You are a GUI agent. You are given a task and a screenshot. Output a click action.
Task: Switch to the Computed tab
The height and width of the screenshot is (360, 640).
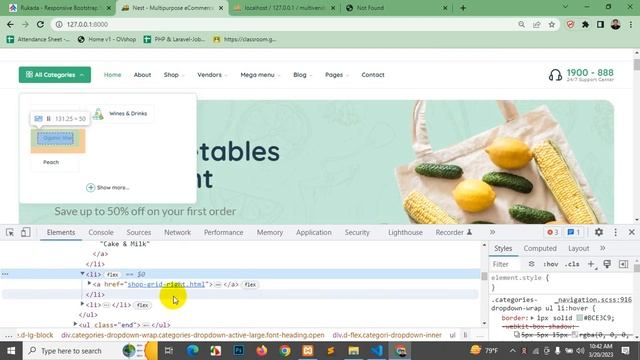click(540, 248)
